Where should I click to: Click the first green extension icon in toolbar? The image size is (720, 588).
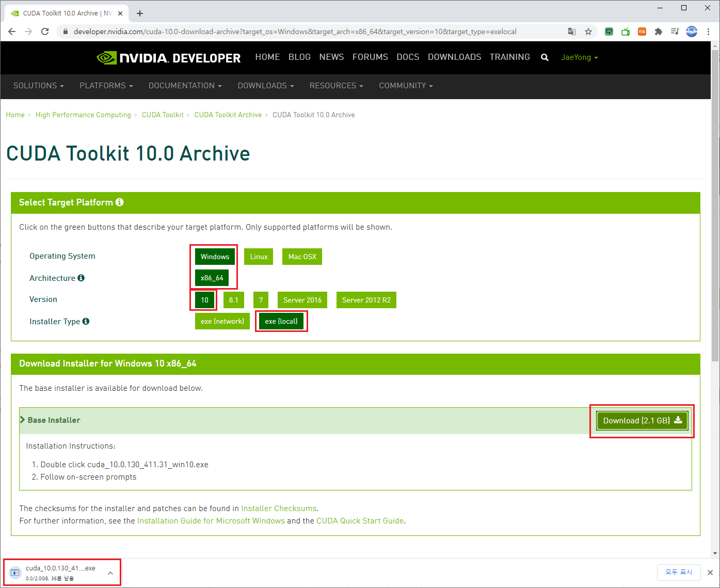[x=609, y=31]
